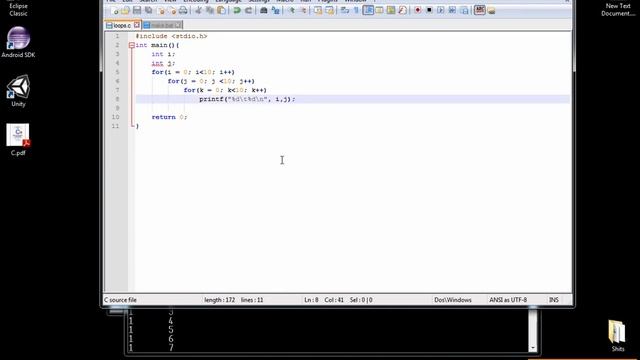
Task: Click the console window's scroll-down arrow
Action: (533, 348)
